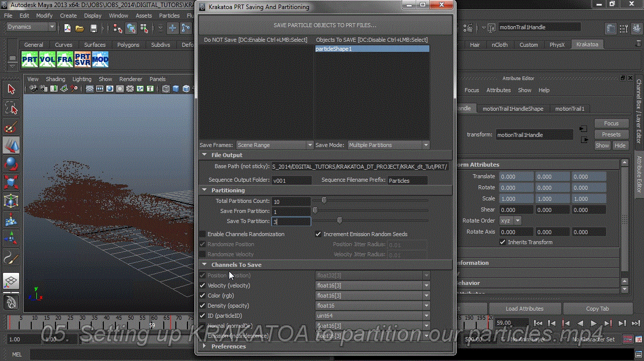Click the Attribute Editor Hide button

(620, 146)
